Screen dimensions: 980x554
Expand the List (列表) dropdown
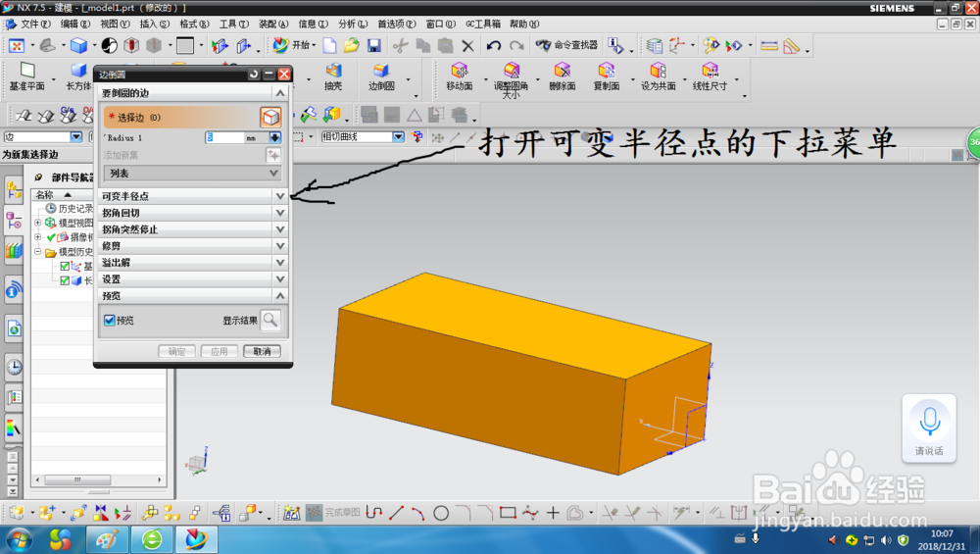tap(192, 174)
